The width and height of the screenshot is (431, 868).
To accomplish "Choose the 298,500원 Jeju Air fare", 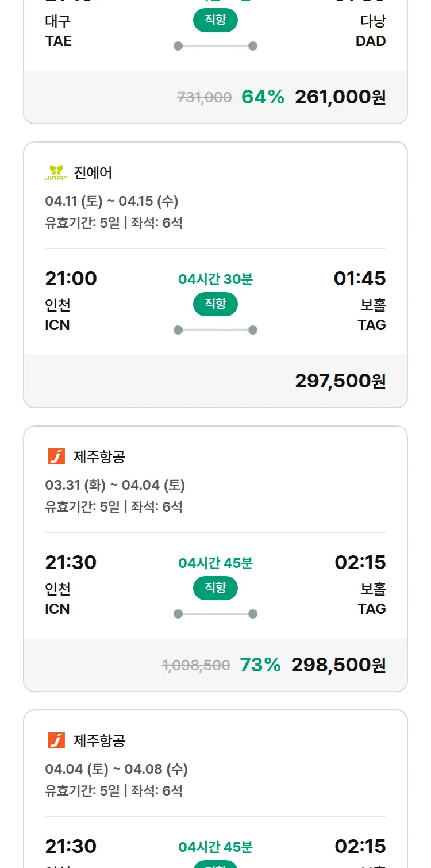I will [x=338, y=665].
